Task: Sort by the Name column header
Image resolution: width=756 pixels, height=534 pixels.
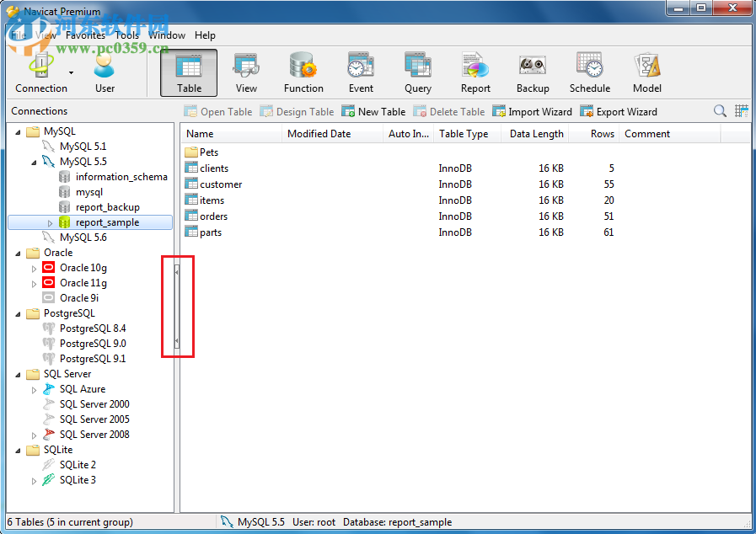Action: 232,134
